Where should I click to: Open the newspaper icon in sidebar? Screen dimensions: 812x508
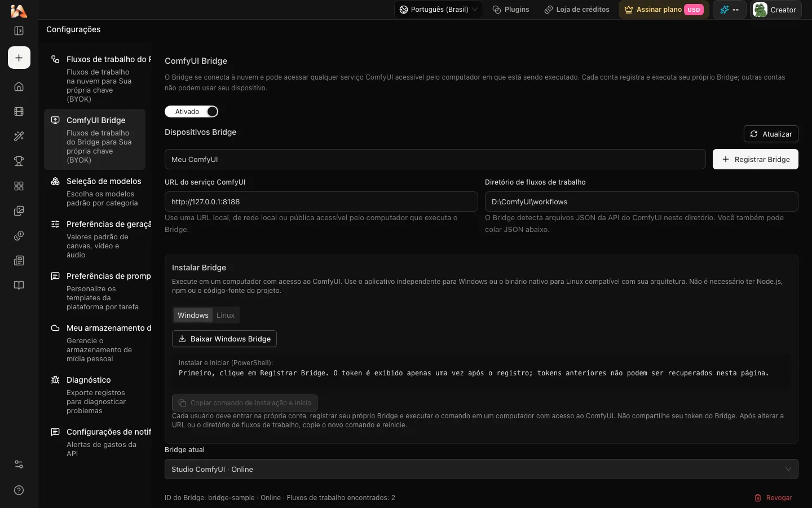coord(19,260)
